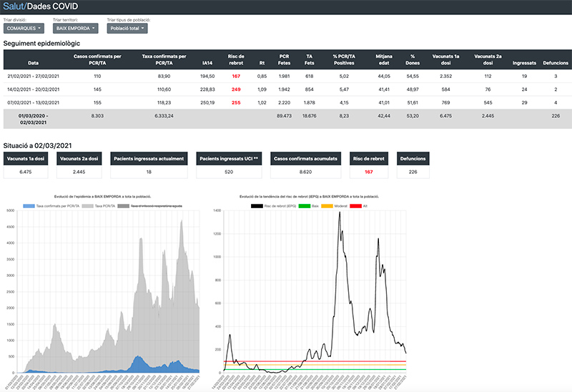Toggle orange 'Moderat' legend entry
This screenshot has width=572, height=392.
pos(334,206)
